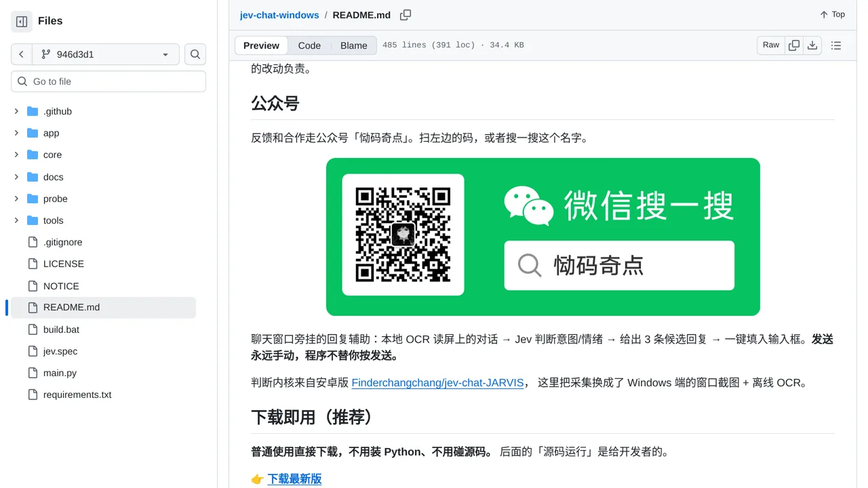This screenshot has width=868, height=488.
Task: Open the outline list icon
Action: (836, 45)
